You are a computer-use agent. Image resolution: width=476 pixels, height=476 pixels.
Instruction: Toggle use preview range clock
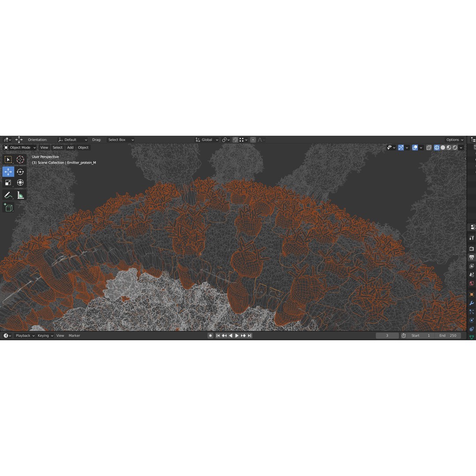pos(404,335)
